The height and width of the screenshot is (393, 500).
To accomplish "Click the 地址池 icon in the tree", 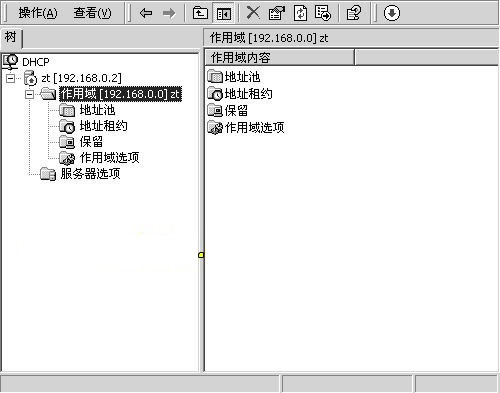I will pyautogui.click(x=67, y=110).
